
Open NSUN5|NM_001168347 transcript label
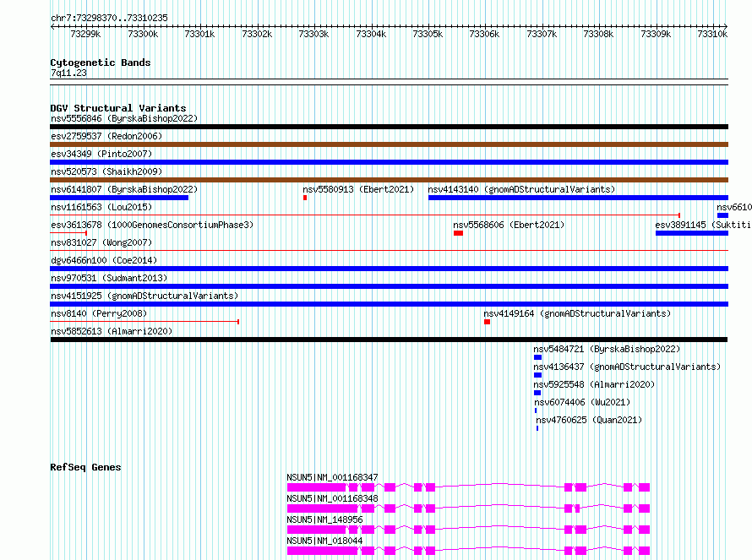(332, 477)
